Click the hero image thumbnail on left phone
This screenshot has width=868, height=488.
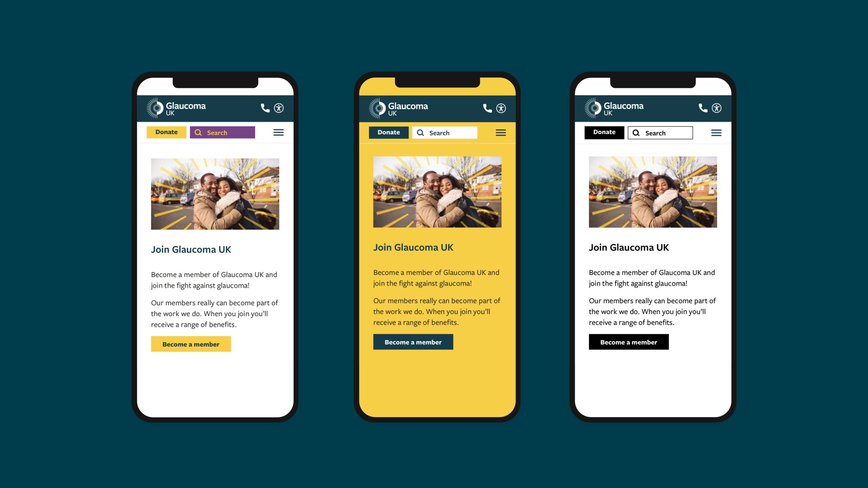215,193
